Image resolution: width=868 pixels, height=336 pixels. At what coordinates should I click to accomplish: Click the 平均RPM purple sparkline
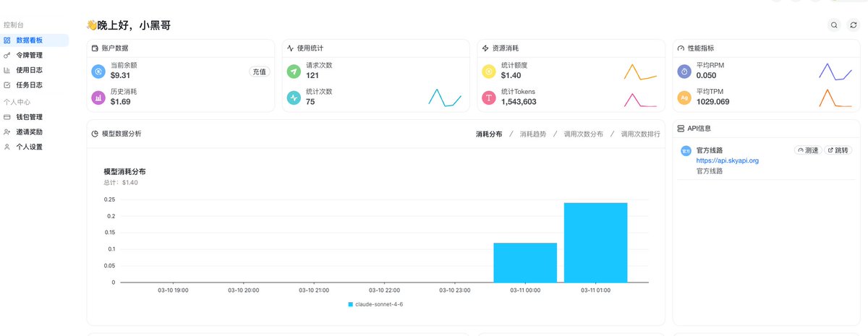coord(835,72)
